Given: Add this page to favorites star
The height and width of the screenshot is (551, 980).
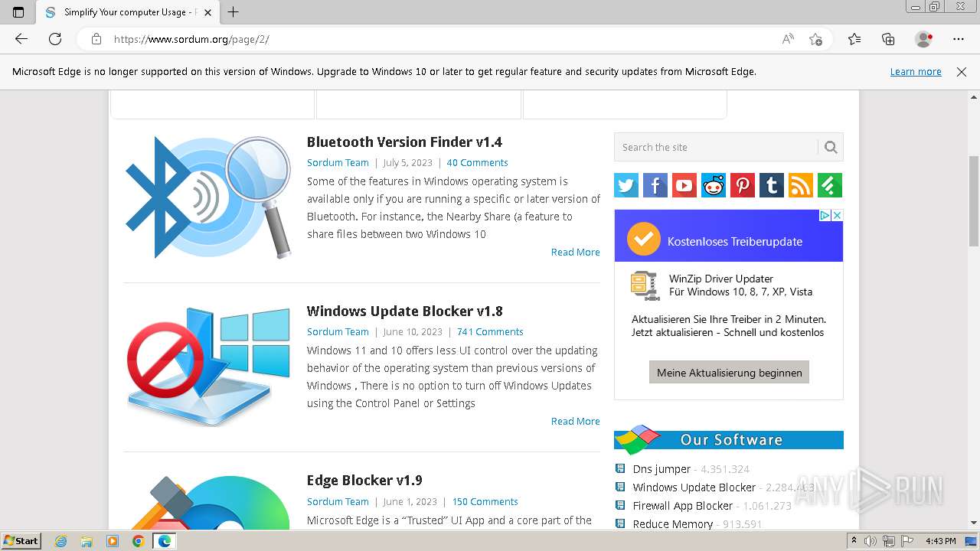Looking at the screenshot, I should pyautogui.click(x=816, y=39).
